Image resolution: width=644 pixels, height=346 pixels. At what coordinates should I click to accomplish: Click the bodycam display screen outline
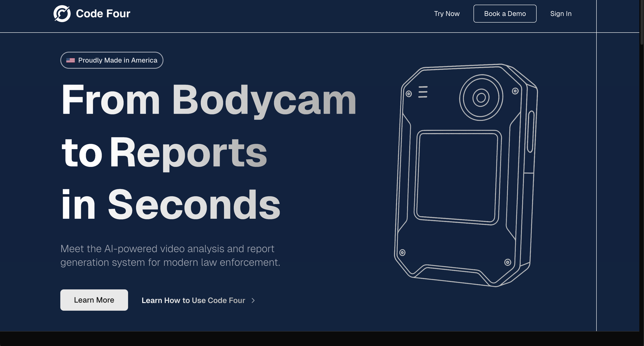[457, 177]
